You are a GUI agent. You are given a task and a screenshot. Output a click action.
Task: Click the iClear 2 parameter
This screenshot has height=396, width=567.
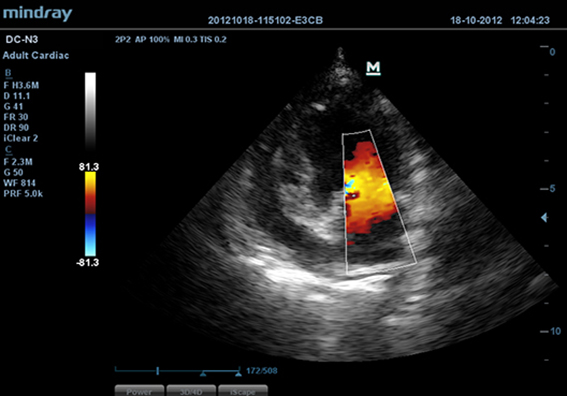pyautogui.click(x=21, y=138)
